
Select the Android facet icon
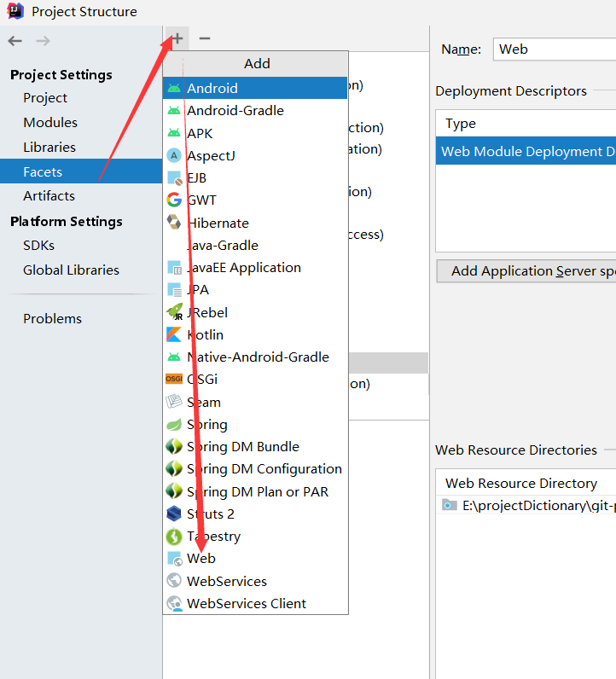pyautogui.click(x=174, y=88)
